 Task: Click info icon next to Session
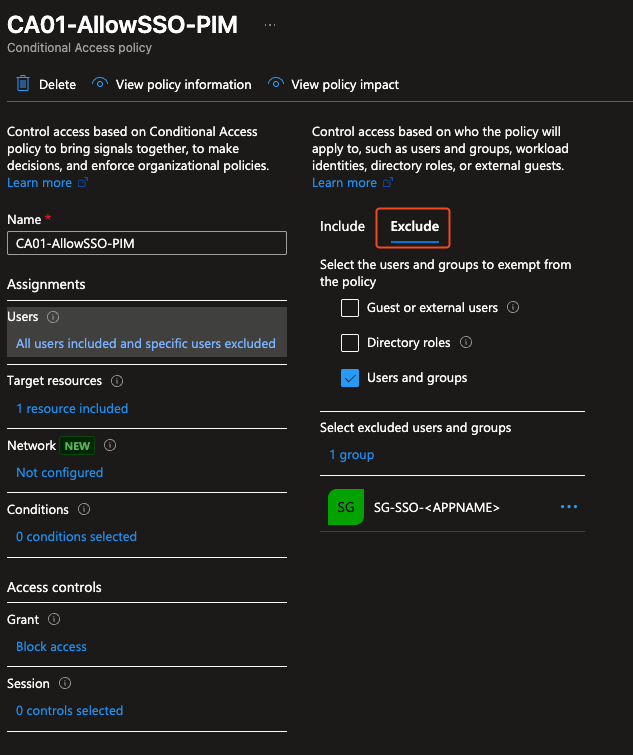pyautogui.click(x=65, y=684)
